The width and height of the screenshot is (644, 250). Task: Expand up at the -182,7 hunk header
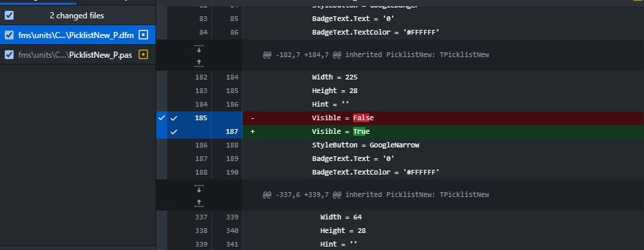[199, 62]
